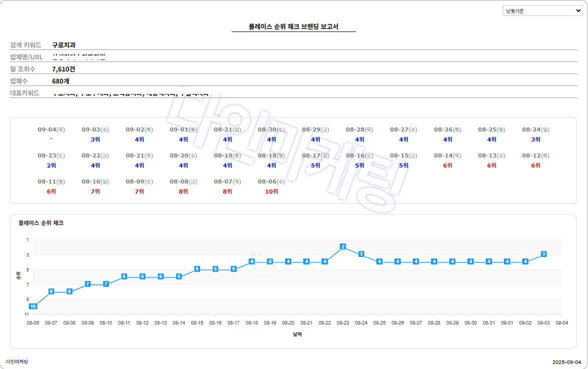The height and width of the screenshot is (369, 588).
Task: Click the 다인마케팅 footer text
Action: pyautogui.click(x=17, y=361)
